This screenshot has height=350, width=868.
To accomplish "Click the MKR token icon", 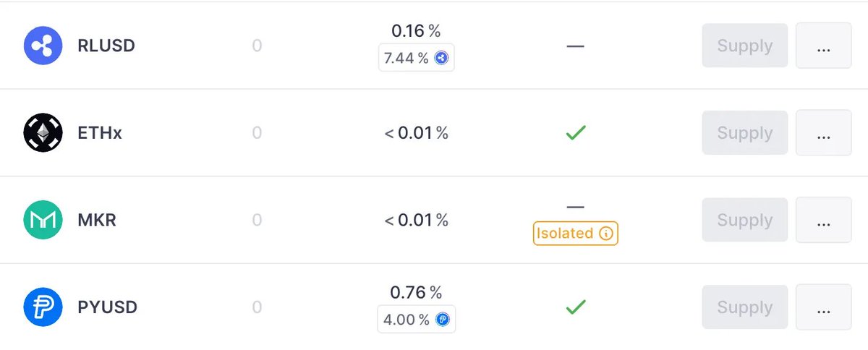I will 44,220.
